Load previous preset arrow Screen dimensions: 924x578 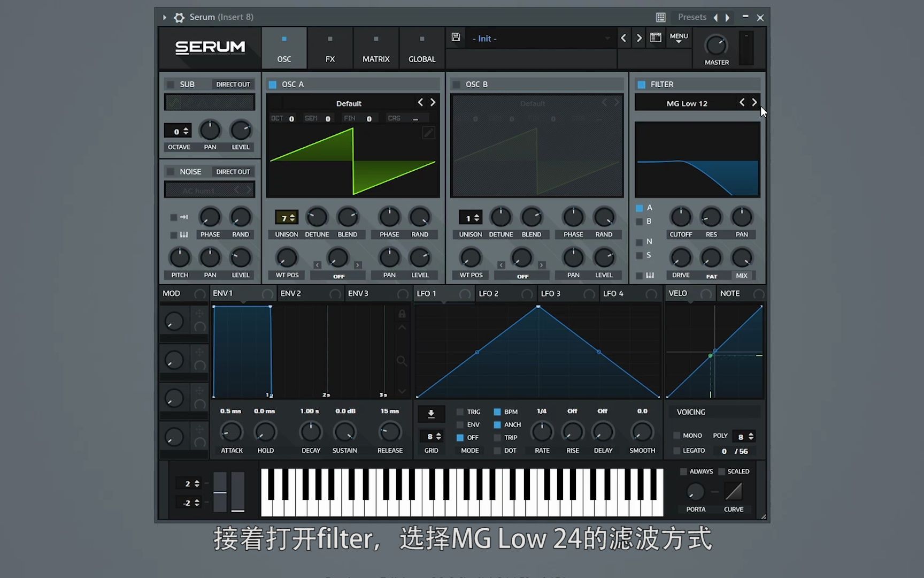pyautogui.click(x=623, y=38)
